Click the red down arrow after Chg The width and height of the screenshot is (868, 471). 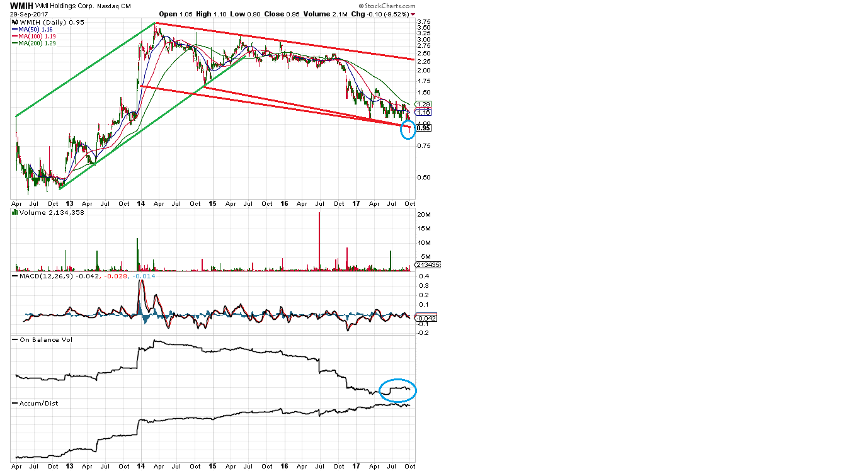(x=412, y=14)
